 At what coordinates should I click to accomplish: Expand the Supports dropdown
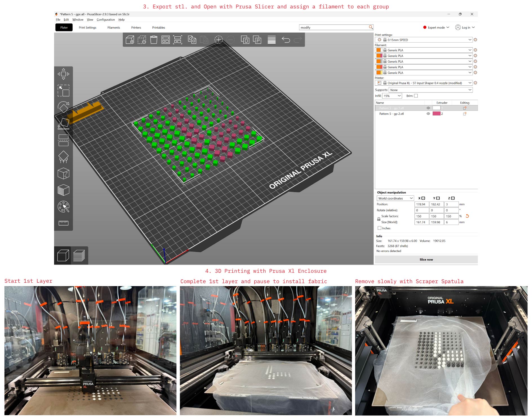click(430, 90)
